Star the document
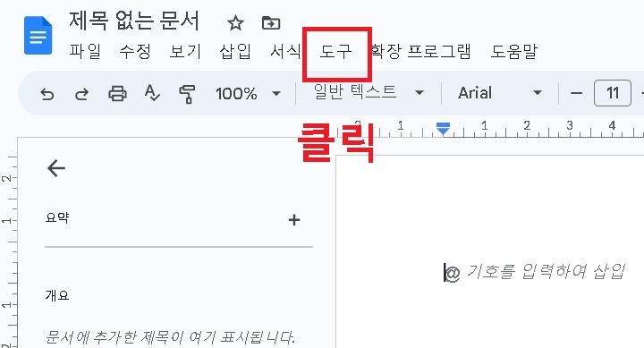The image size is (644, 348). tap(236, 23)
